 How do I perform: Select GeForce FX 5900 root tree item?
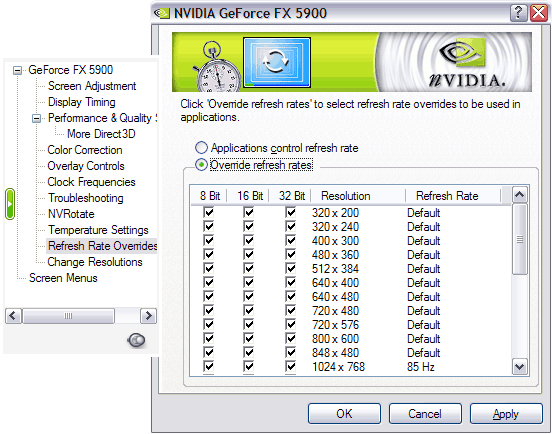(70, 70)
